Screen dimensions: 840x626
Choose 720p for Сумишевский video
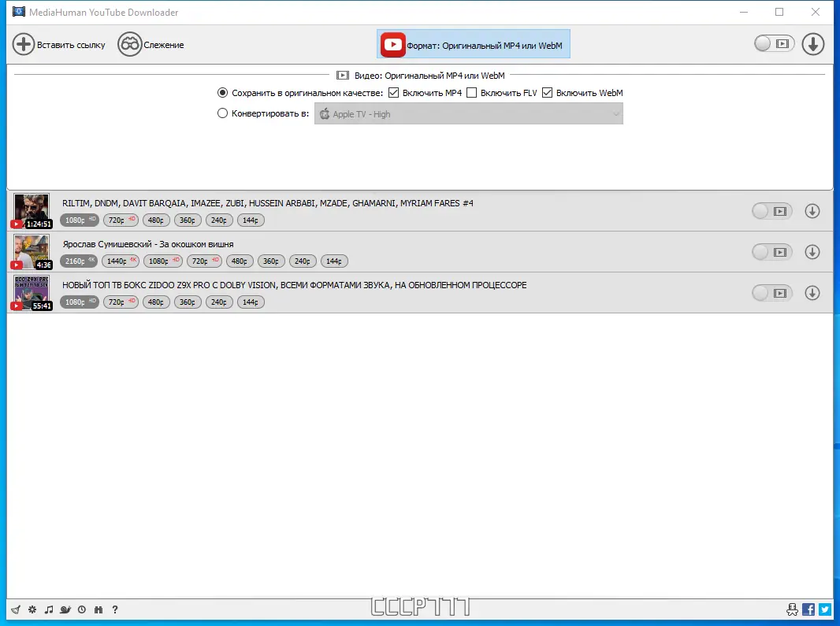205,261
